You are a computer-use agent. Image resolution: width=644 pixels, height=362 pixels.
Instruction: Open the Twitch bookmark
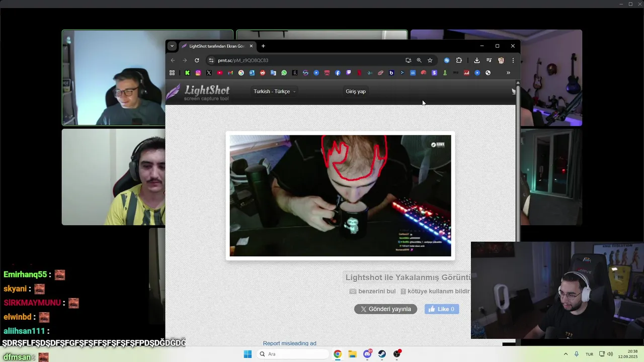click(349, 73)
